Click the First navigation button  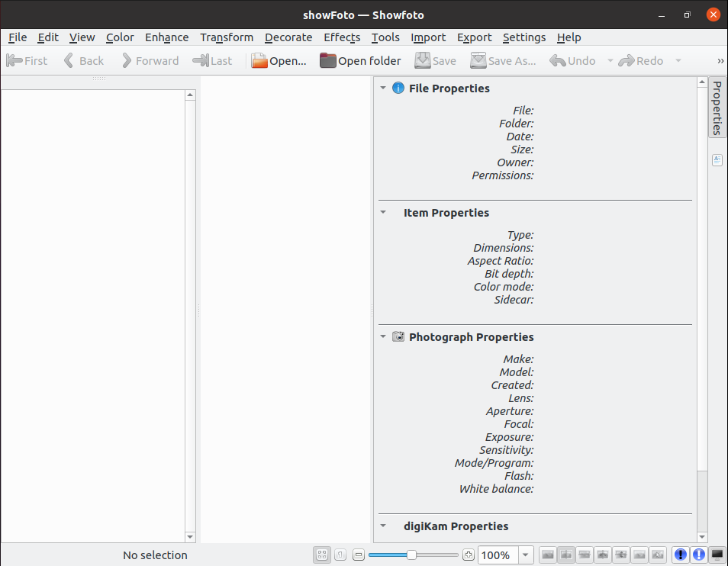coord(26,60)
